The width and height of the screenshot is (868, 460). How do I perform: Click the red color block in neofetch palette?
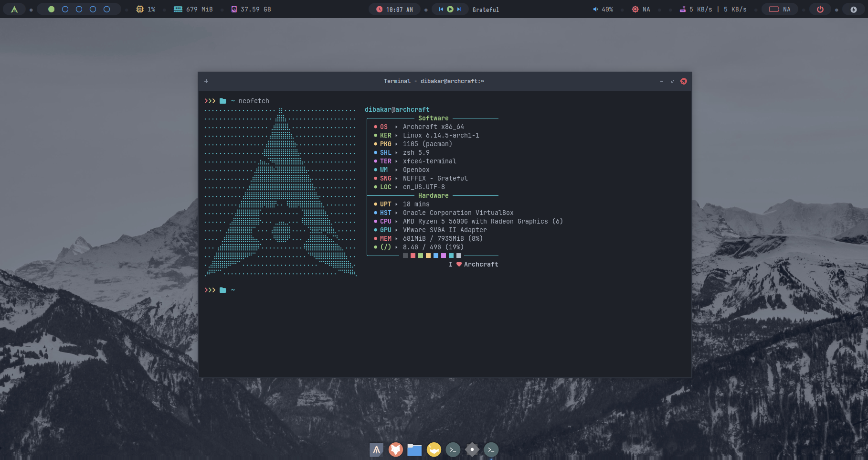pos(413,256)
